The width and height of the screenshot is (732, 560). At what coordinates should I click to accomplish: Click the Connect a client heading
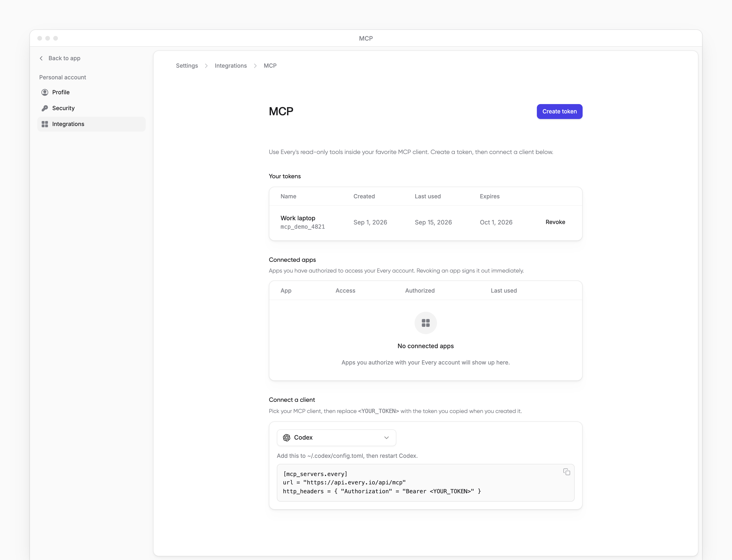pyautogui.click(x=292, y=400)
